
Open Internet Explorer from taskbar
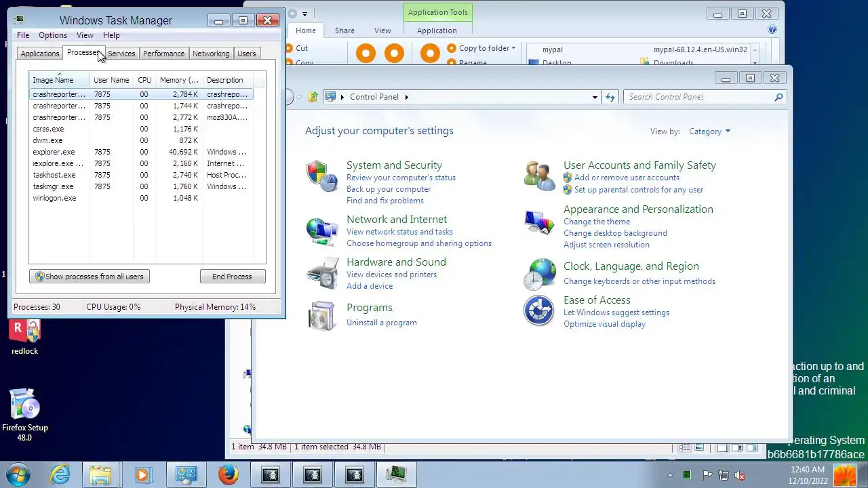coord(60,474)
